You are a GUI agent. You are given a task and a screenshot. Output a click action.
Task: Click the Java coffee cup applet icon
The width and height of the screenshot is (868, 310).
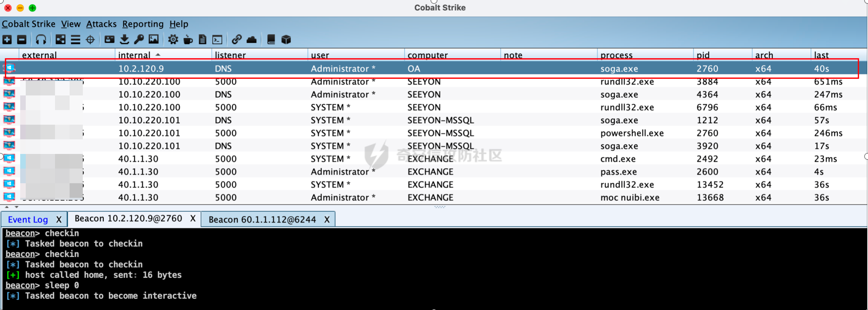click(x=188, y=40)
